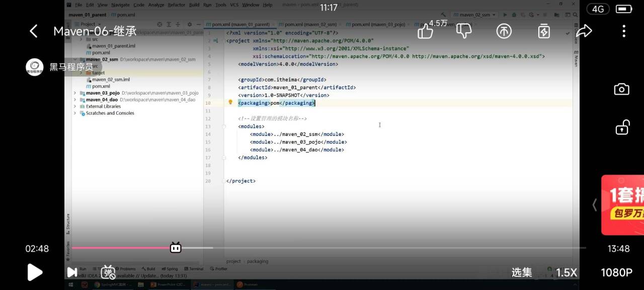Hide the Project panel with the minus icon
Screen dimensions: 644x290
pyautogui.click(x=198, y=24)
